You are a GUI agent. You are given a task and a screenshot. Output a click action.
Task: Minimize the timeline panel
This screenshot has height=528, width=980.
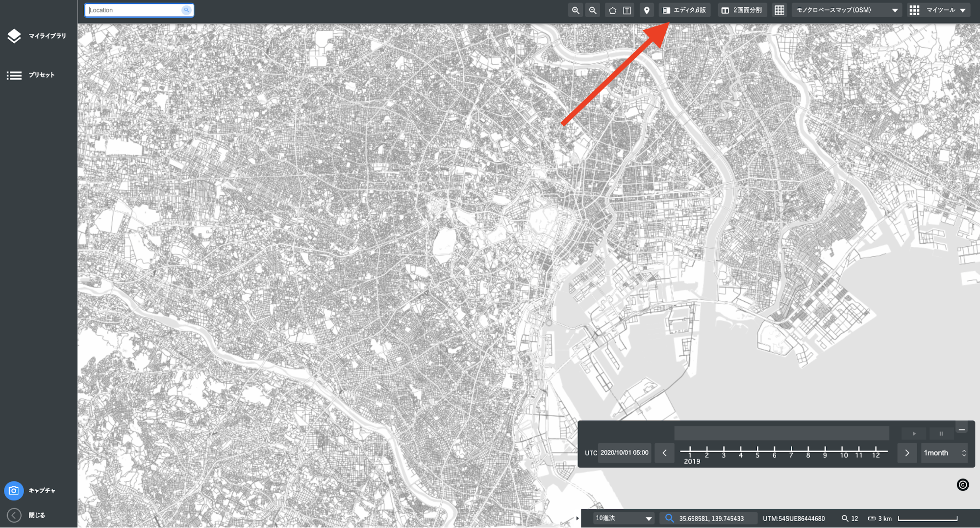click(962, 429)
